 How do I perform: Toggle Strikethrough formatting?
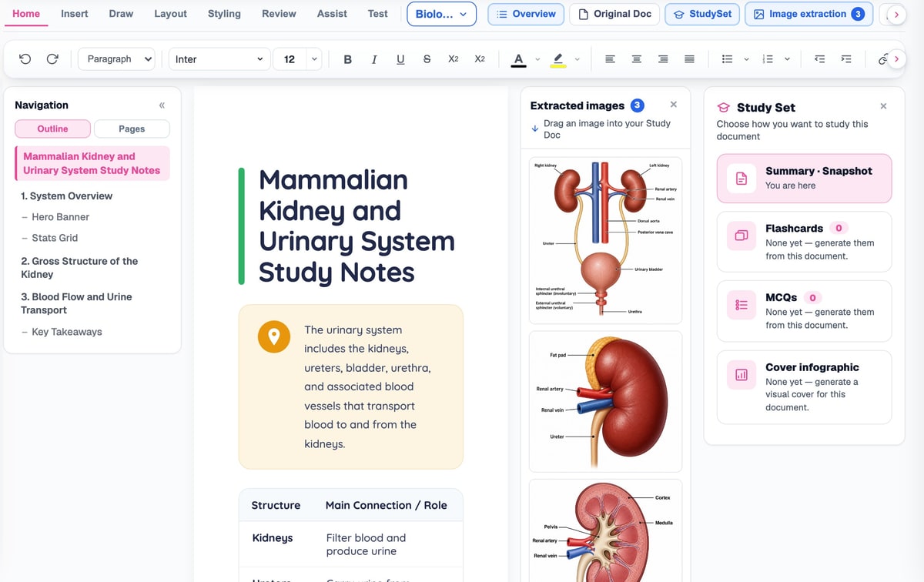coord(427,59)
